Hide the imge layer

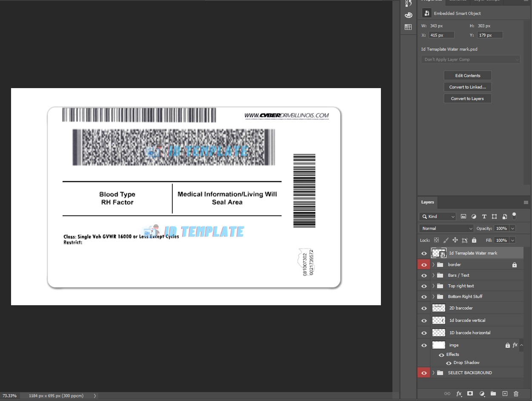point(424,345)
